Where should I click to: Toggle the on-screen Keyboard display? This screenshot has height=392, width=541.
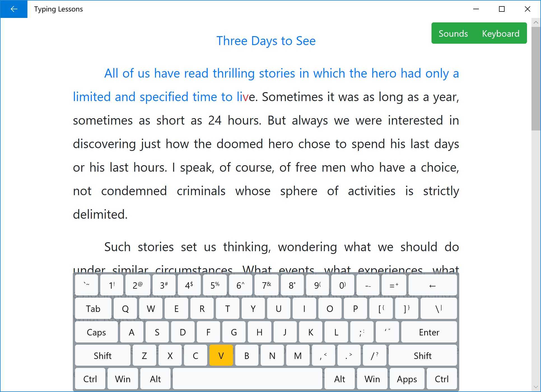[x=500, y=34]
